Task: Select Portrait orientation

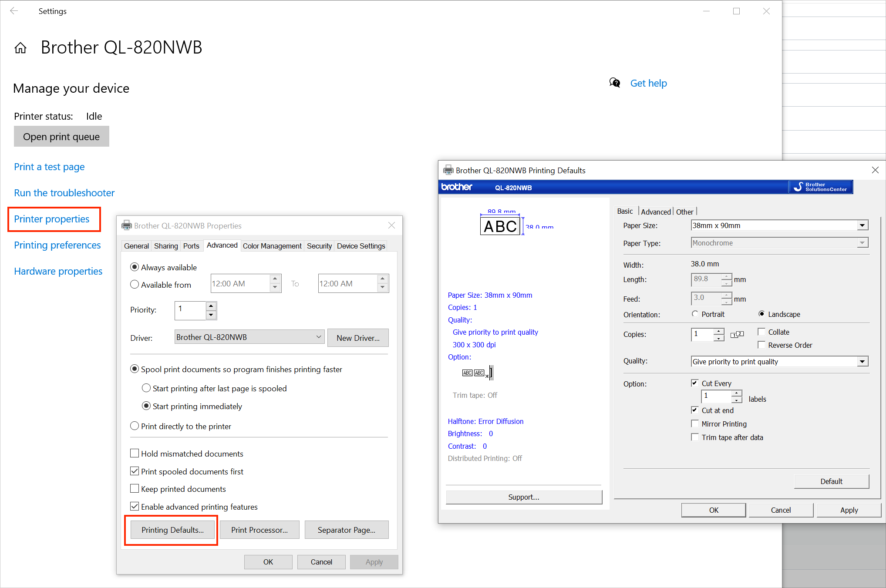Action: 695,314
